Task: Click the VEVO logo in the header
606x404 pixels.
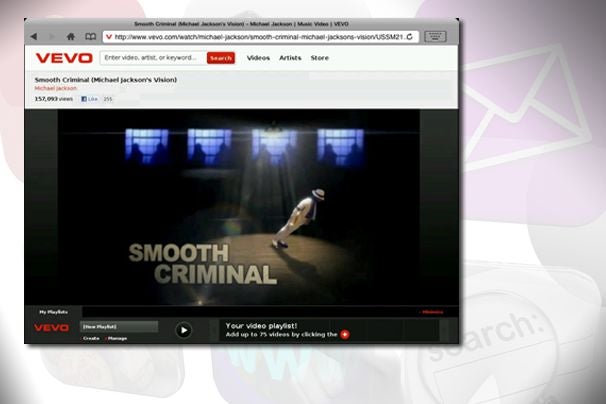Action: click(64, 58)
